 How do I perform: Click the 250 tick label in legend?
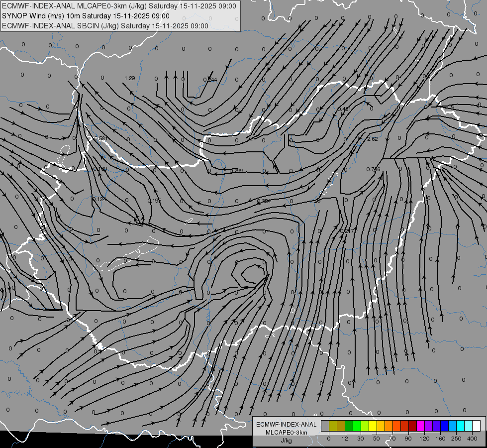pyautogui.click(x=456, y=439)
